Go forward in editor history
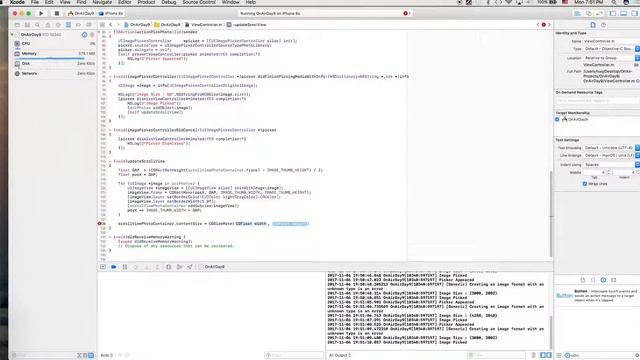The image size is (640, 360). 118,25
